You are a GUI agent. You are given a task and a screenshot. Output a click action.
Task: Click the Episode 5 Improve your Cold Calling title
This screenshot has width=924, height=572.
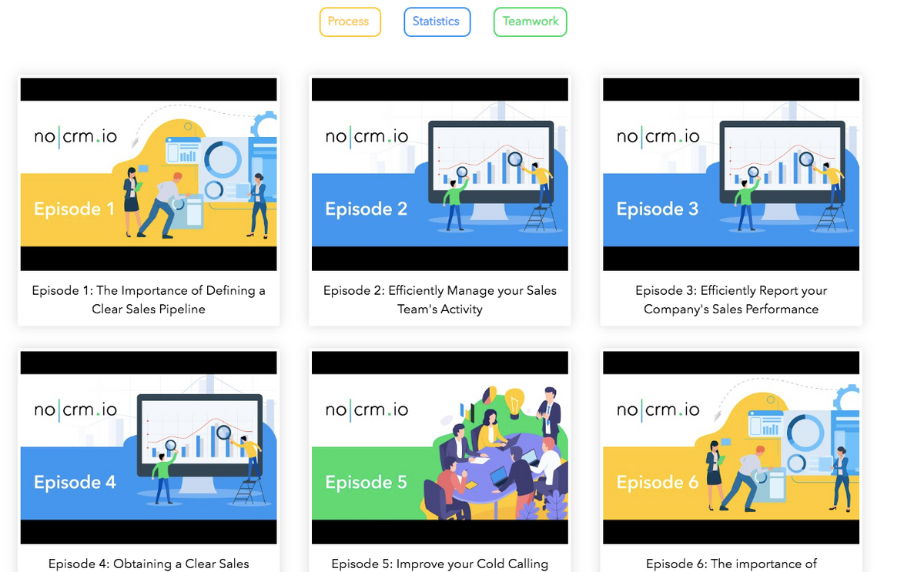tap(440, 564)
